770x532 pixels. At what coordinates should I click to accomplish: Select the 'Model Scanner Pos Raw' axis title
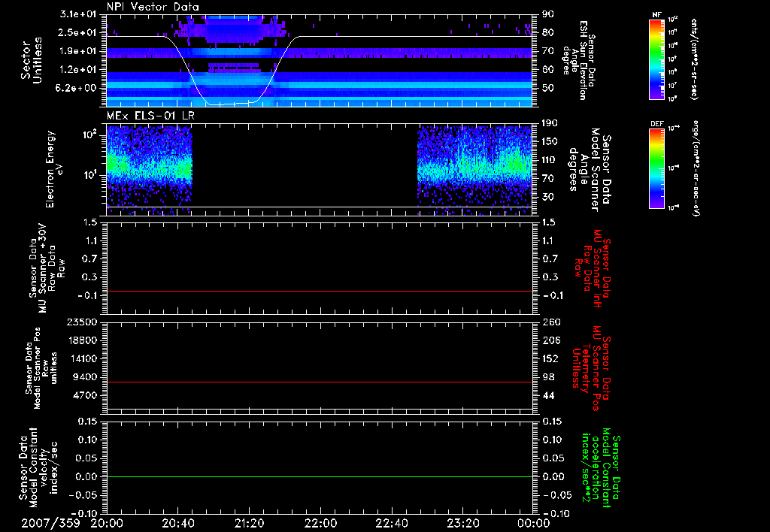(x=41, y=368)
